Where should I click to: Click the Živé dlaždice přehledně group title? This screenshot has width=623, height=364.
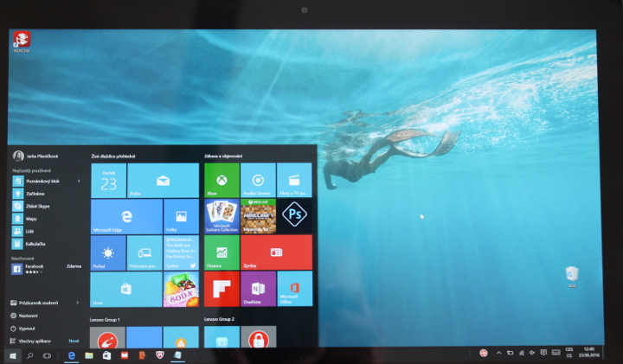click(x=113, y=156)
